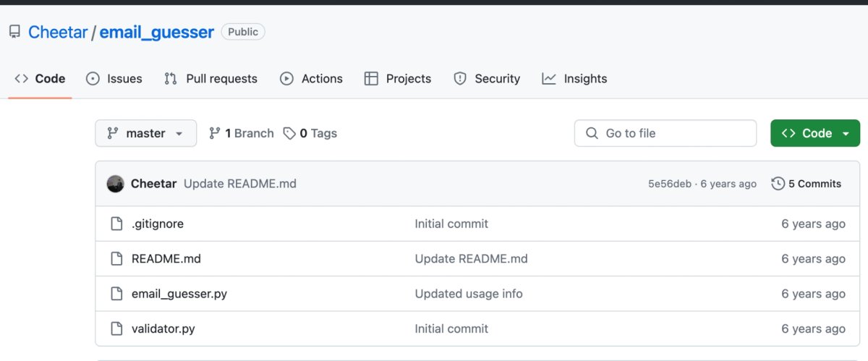Image resolution: width=868 pixels, height=361 pixels.
Task: Click the Projects table icon
Action: [371, 79]
